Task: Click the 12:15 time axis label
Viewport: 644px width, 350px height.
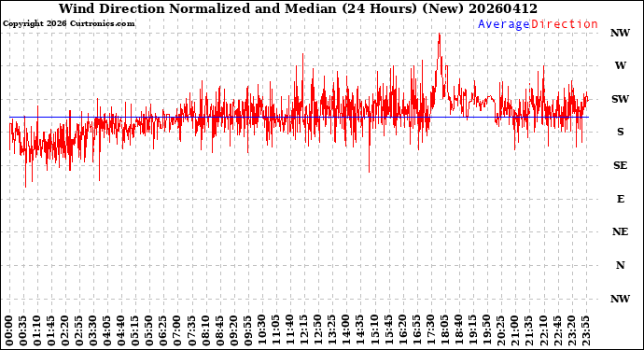Action: pos(304,330)
